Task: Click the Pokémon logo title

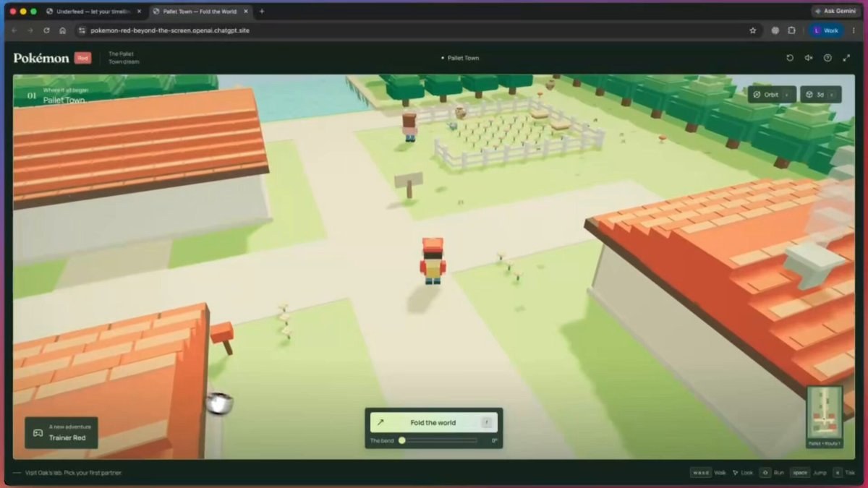Action: [41, 58]
